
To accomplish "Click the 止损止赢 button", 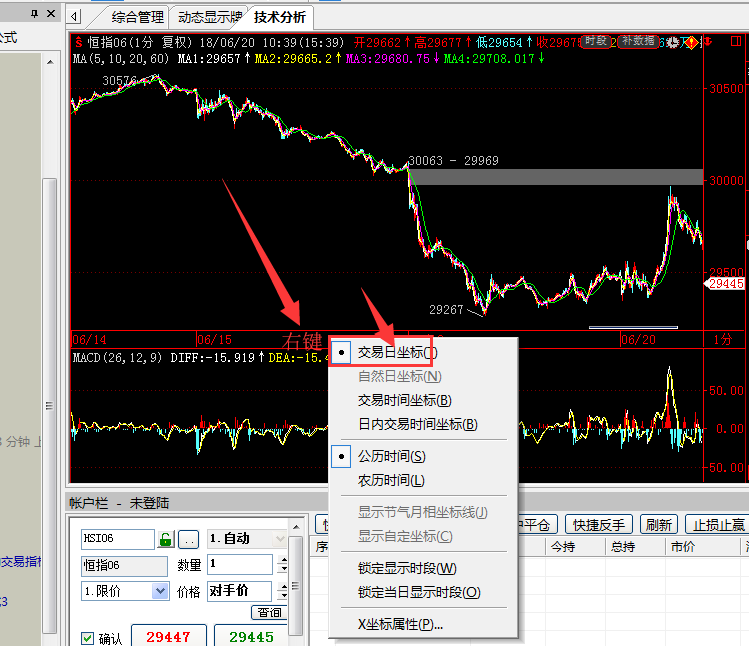I will (718, 525).
